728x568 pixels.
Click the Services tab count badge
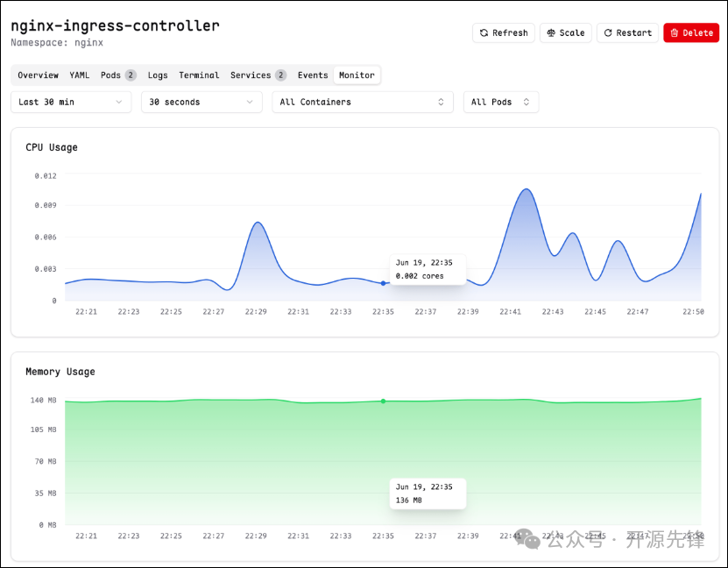click(x=280, y=75)
